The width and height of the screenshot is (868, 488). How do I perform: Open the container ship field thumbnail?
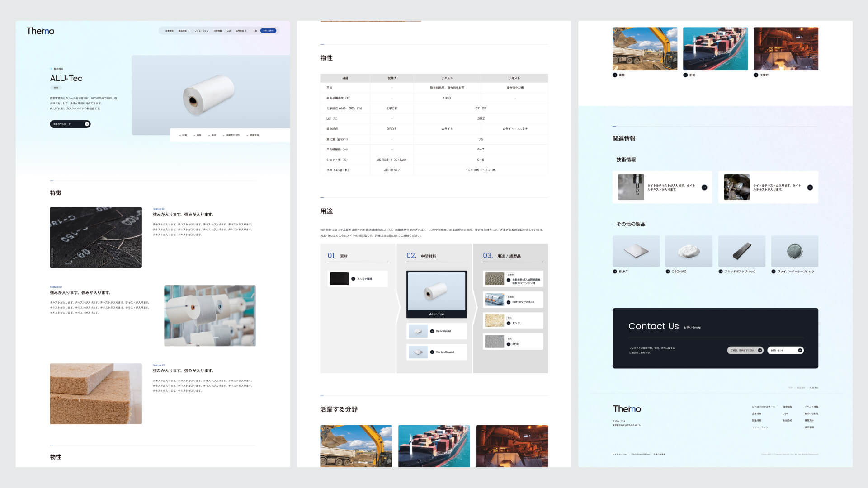coord(715,49)
